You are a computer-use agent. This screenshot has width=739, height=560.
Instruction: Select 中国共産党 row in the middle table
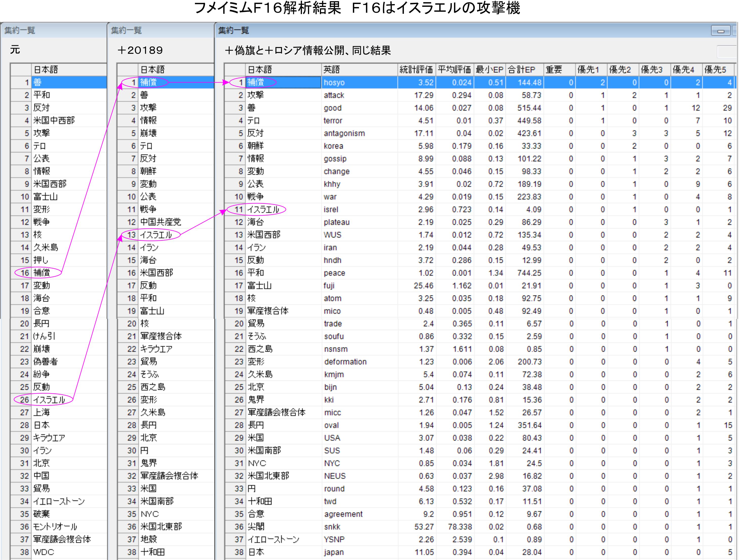click(x=160, y=222)
